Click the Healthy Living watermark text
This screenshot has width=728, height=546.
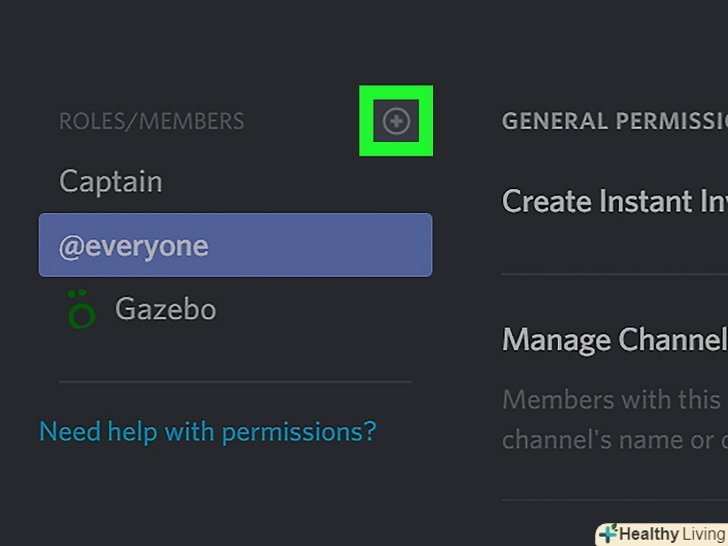(x=670, y=534)
